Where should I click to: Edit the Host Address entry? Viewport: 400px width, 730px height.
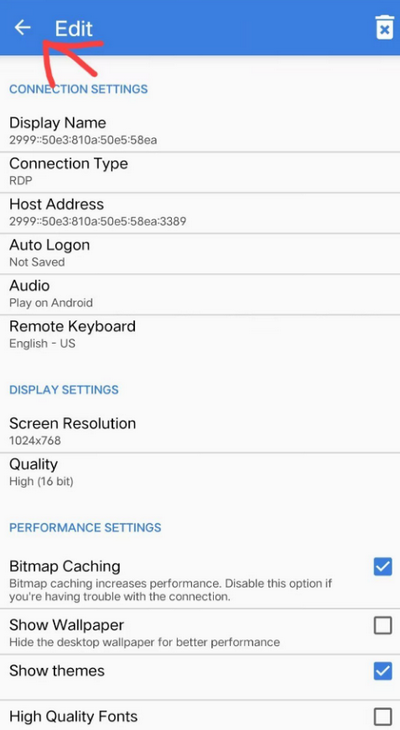coord(200,213)
